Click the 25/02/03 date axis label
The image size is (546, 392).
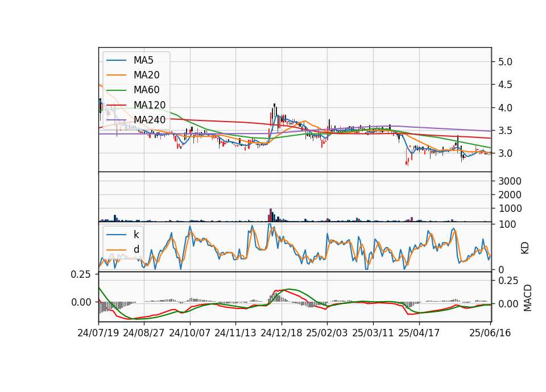pyautogui.click(x=327, y=333)
